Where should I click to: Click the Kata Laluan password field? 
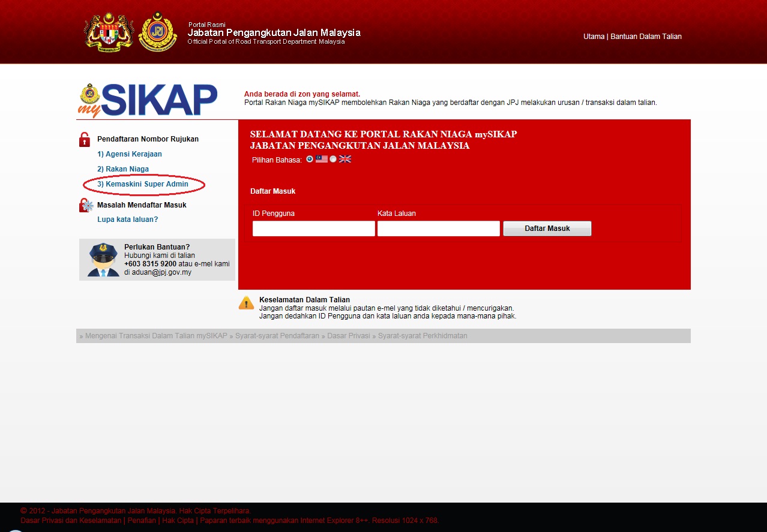tap(439, 229)
